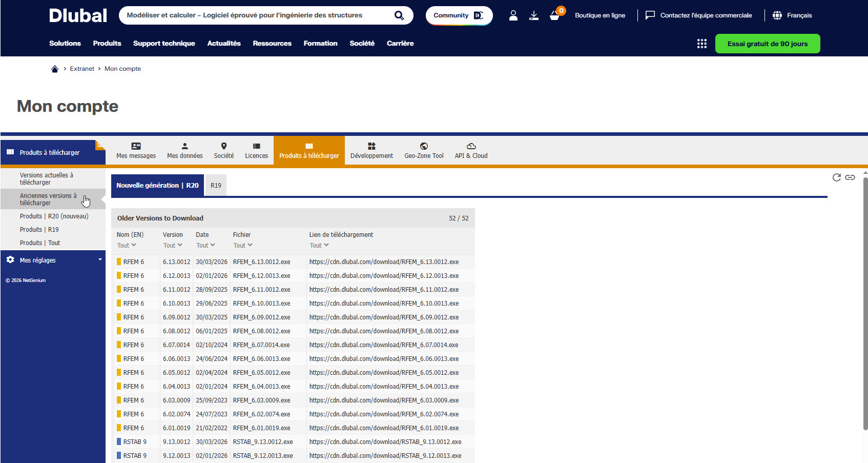Viewport: 868px width, 463px height.
Task: Click date cell 25/09/2023
Action: point(212,400)
